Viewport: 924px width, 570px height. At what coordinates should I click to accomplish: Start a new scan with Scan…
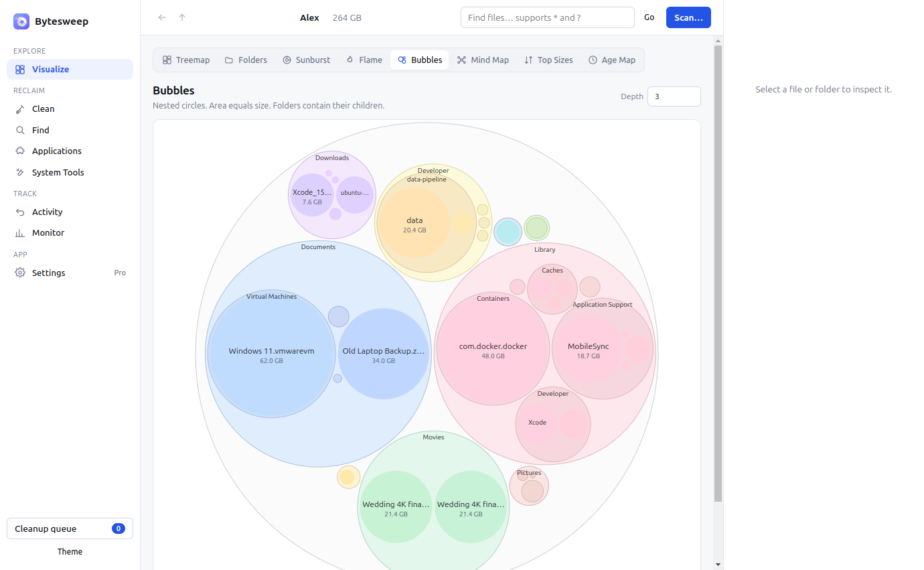[688, 17]
